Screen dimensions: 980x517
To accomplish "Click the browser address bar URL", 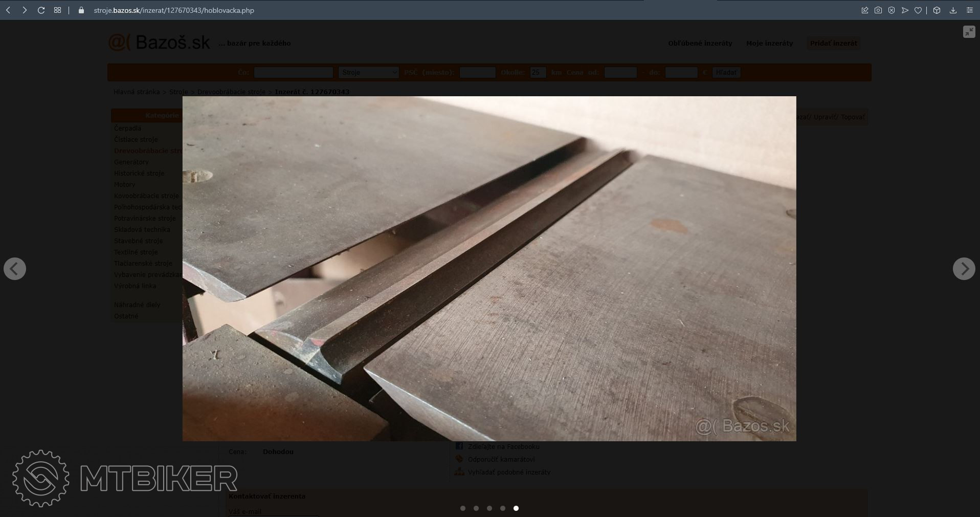I will (174, 10).
